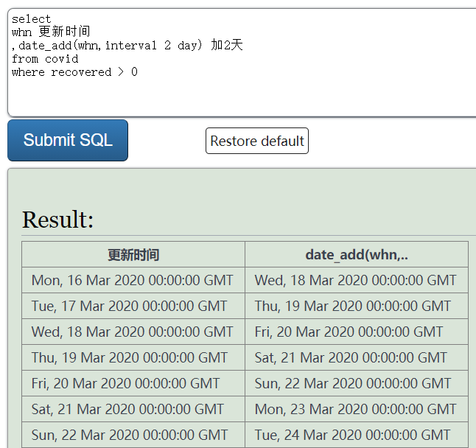Click cell Tue, 17 Mar 2020 00:00:00 GMT
476x448 pixels.
[133, 306]
